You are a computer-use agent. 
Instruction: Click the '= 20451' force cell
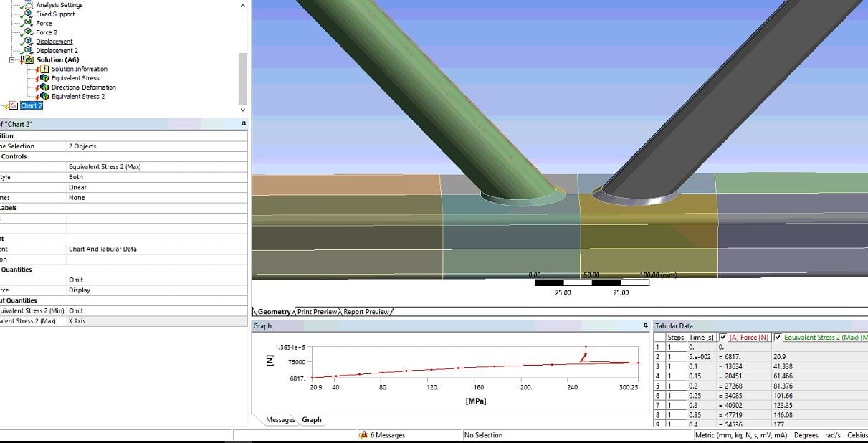(743, 376)
